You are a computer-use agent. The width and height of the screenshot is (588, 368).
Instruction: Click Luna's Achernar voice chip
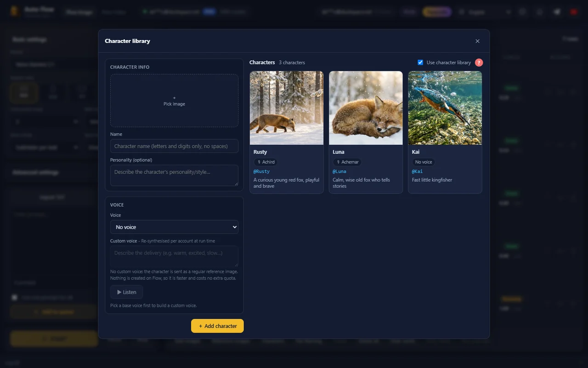[347, 162]
